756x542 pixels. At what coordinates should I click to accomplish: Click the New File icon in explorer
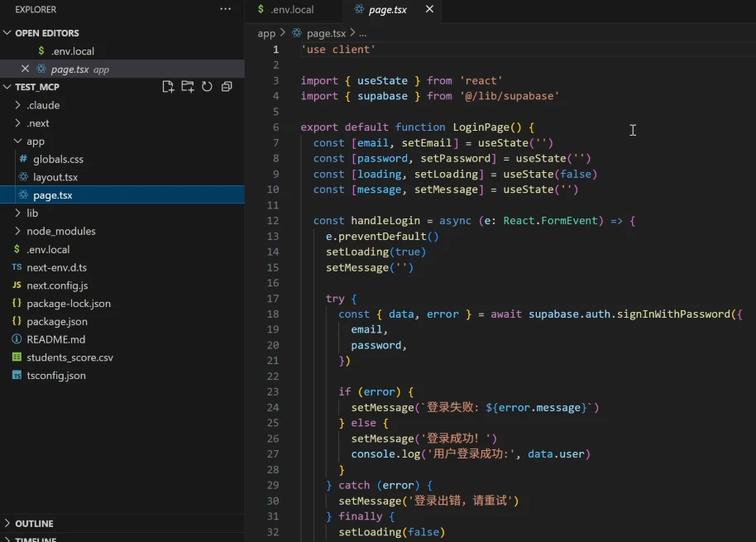pyautogui.click(x=168, y=87)
